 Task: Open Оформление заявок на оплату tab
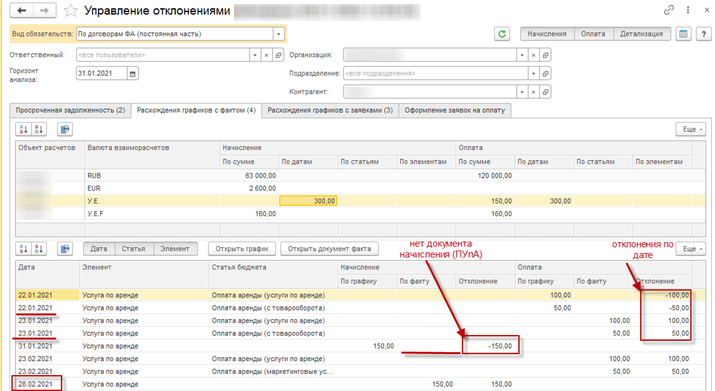point(455,110)
